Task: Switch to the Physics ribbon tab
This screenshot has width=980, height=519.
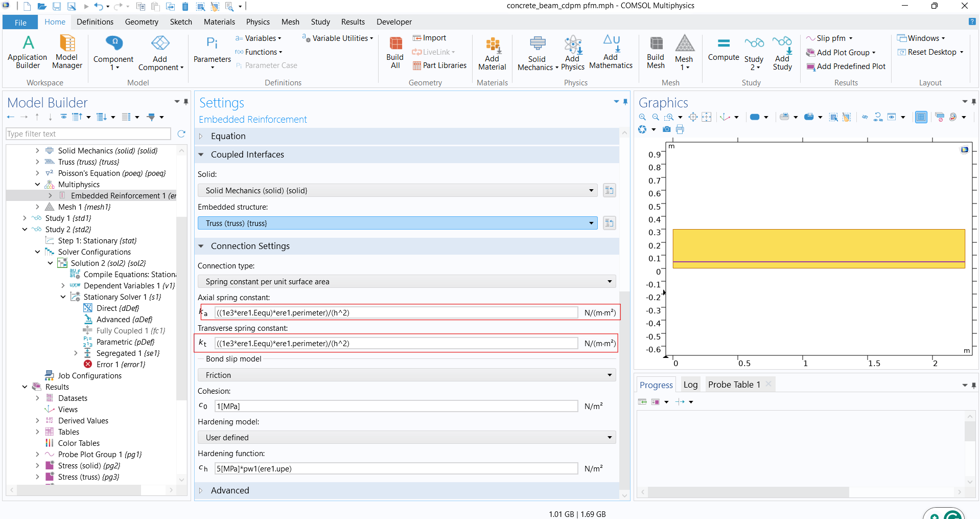Action: 258,22
